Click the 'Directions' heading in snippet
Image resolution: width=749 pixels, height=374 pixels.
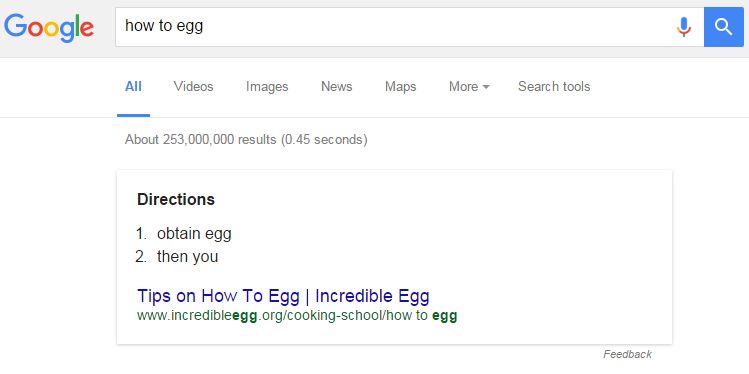coord(176,199)
